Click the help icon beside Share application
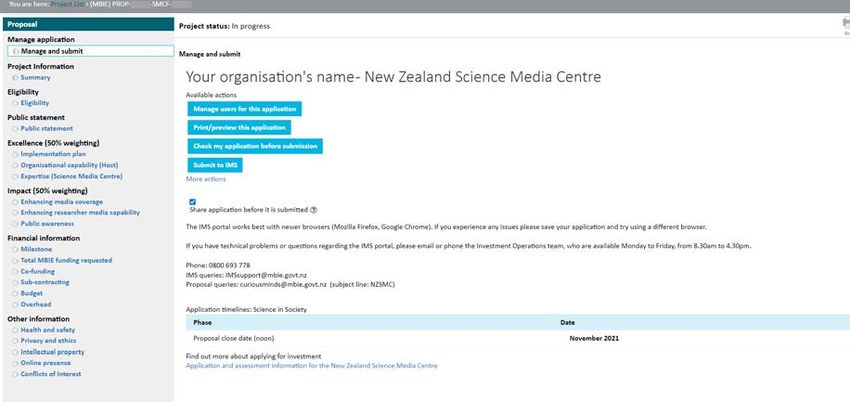 pyautogui.click(x=313, y=210)
